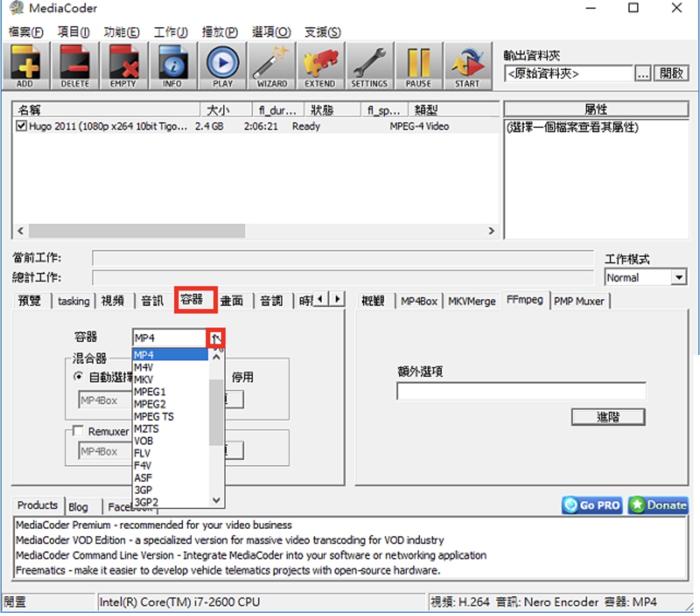This screenshot has width=700, height=616.
Task: Open the 功能(E) menu
Action: [122, 32]
